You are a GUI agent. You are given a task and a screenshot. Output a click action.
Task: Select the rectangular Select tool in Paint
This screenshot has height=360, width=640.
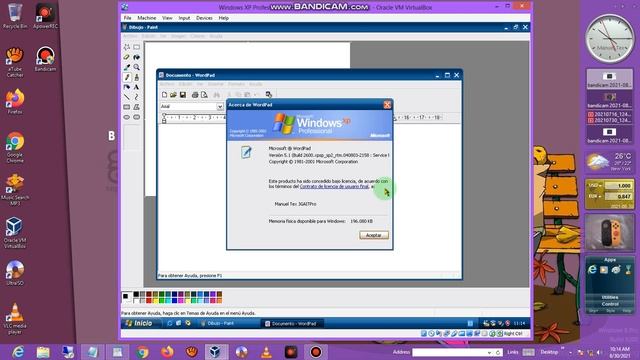coord(136,47)
